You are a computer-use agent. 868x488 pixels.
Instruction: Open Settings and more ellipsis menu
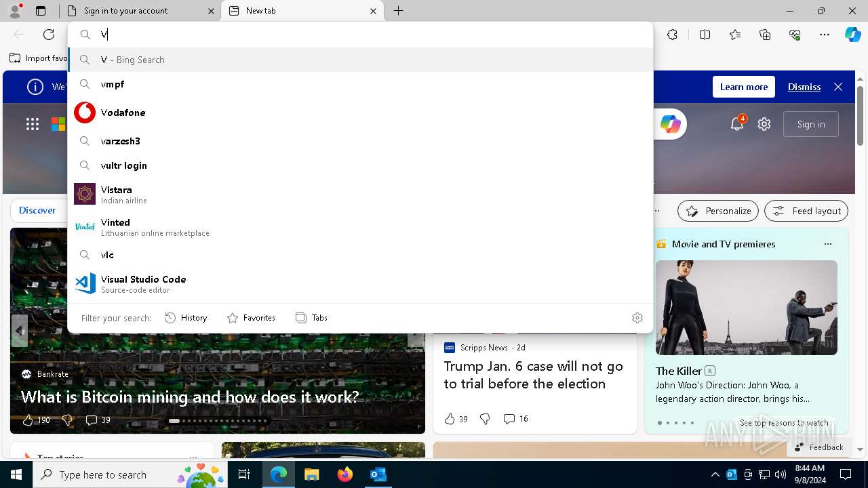pos(825,35)
